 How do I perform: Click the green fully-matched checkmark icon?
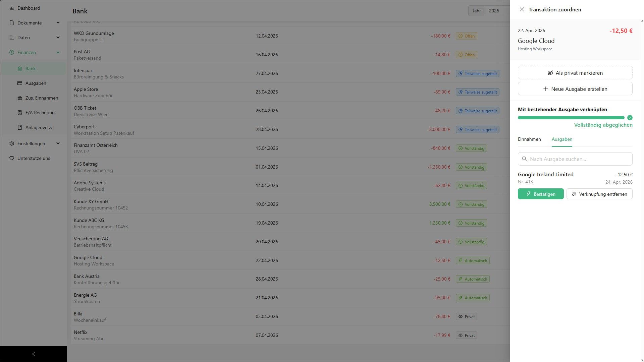(630, 118)
